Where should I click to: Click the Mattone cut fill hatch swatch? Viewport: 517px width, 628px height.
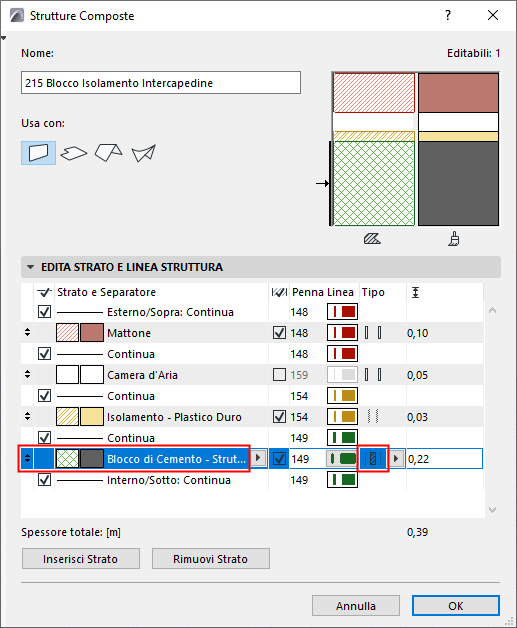(67, 333)
